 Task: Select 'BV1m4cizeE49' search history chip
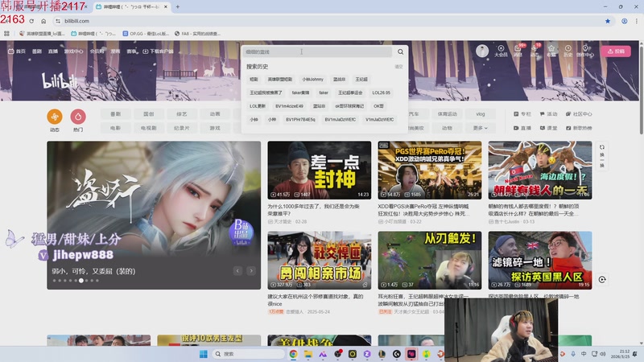coord(289,106)
